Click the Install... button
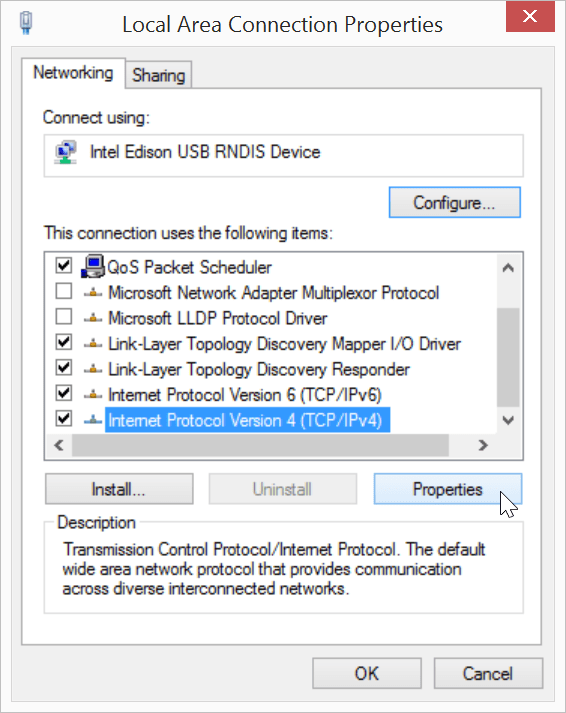 (x=119, y=489)
